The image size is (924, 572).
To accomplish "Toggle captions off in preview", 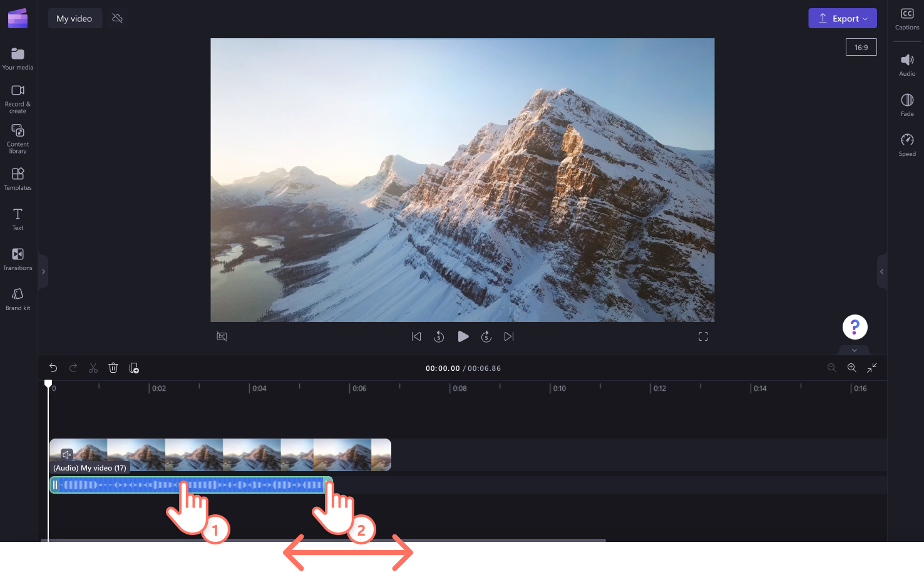I will [x=222, y=336].
